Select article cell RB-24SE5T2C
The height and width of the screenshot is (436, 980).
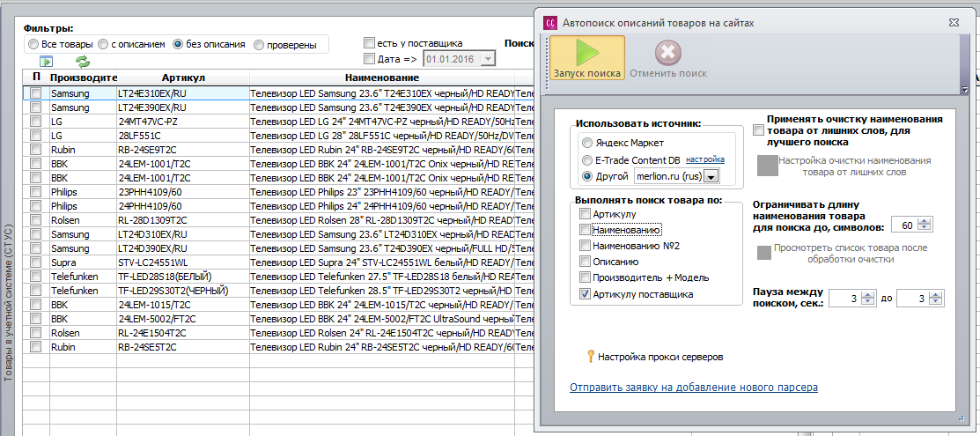tap(183, 346)
